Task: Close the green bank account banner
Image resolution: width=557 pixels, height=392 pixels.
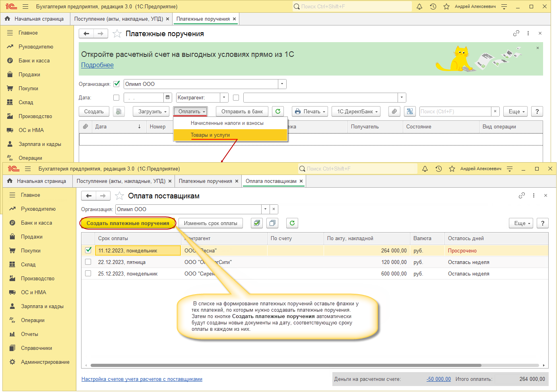Action: pyautogui.click(x=538, y=48)
